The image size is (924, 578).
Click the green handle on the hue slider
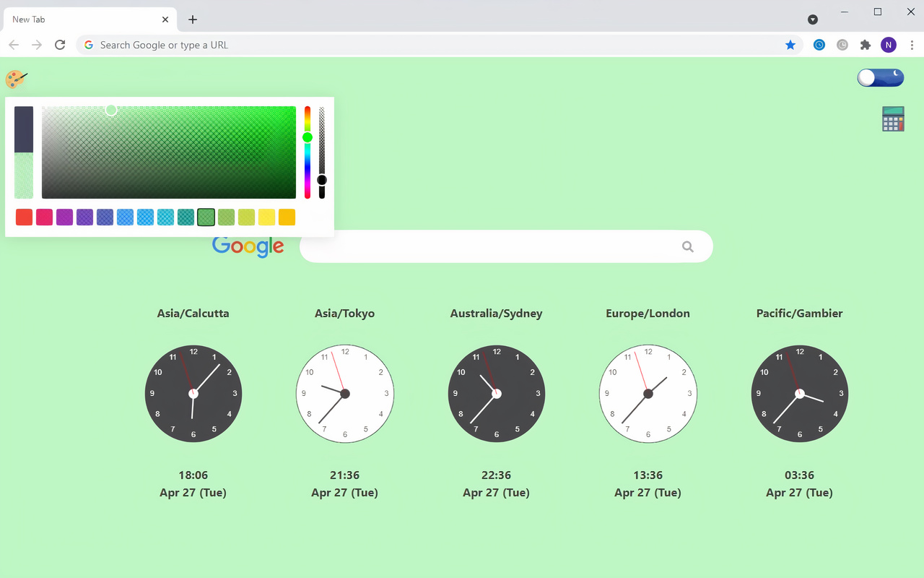(x=307, y=137)
